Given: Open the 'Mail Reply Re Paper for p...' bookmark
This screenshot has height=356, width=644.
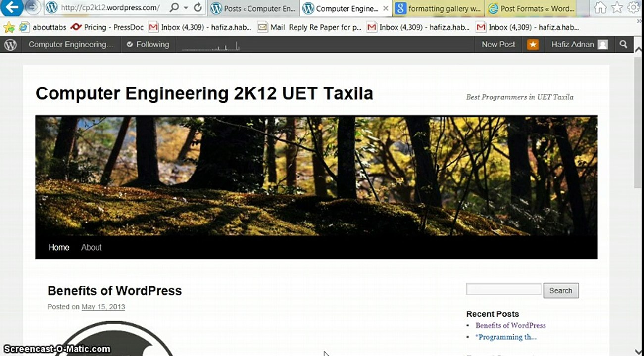Looking at the screenshot, I should click(310, 27).
